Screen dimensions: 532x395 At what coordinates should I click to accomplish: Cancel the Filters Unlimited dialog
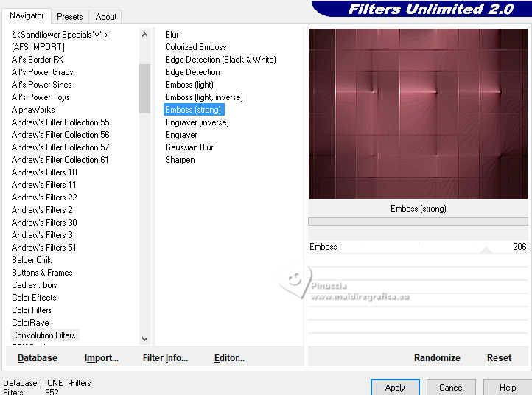(451, 387)
